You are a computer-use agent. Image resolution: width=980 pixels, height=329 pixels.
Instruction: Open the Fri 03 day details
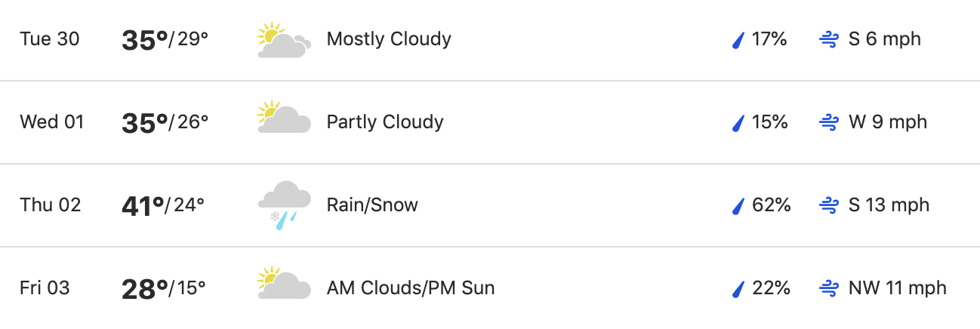[x=490, y=288]
